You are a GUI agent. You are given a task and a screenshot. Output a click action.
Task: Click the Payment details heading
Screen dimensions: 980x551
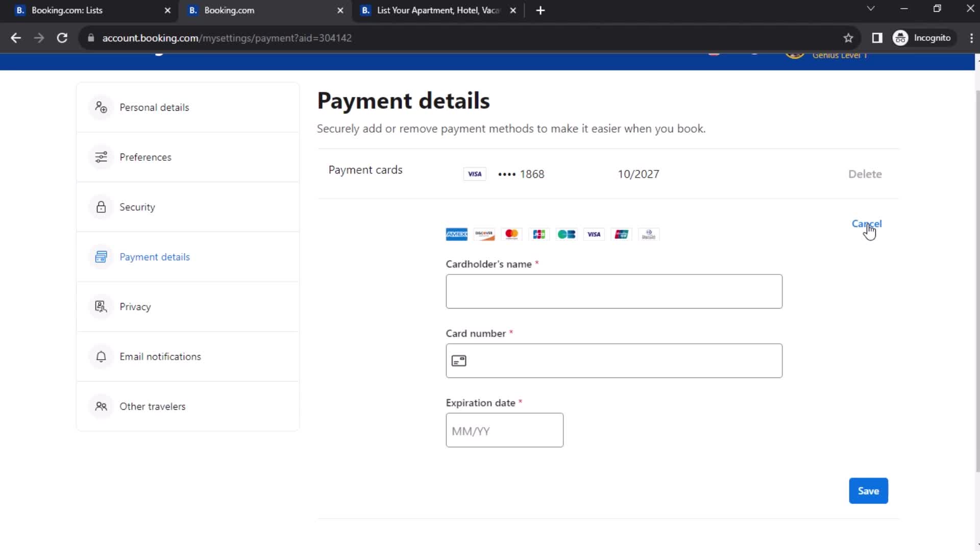point(403,101)
